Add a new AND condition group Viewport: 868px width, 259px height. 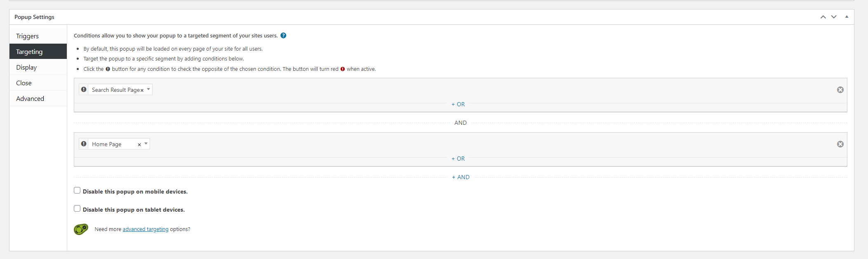click(461, 177)
